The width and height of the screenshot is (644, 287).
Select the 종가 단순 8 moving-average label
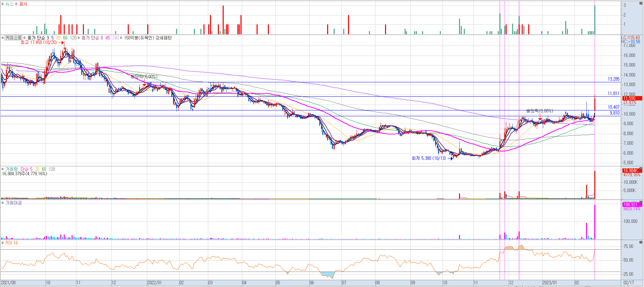point(92,38)
